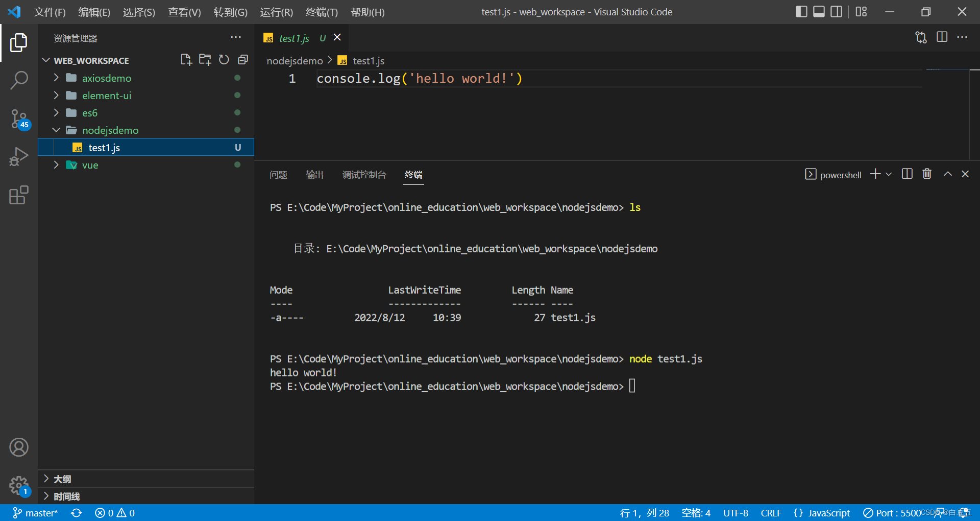This screenshot has width=980, height=521.
Task: Click New Folder icon in explorer header
Action: [205, 60]
